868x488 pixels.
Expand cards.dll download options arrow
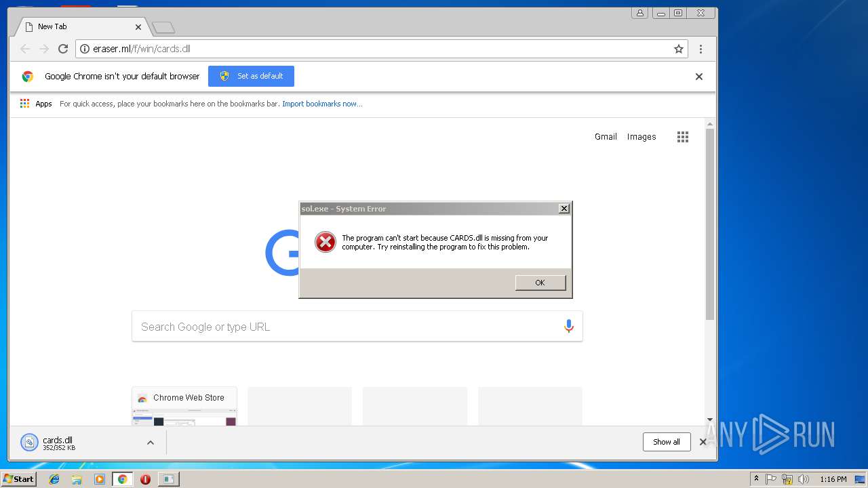point(151,443)
